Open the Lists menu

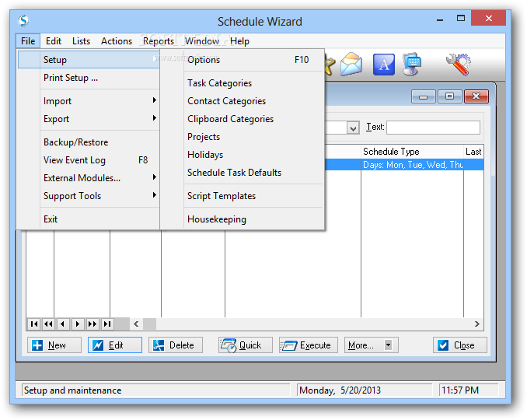click(81, 41)
